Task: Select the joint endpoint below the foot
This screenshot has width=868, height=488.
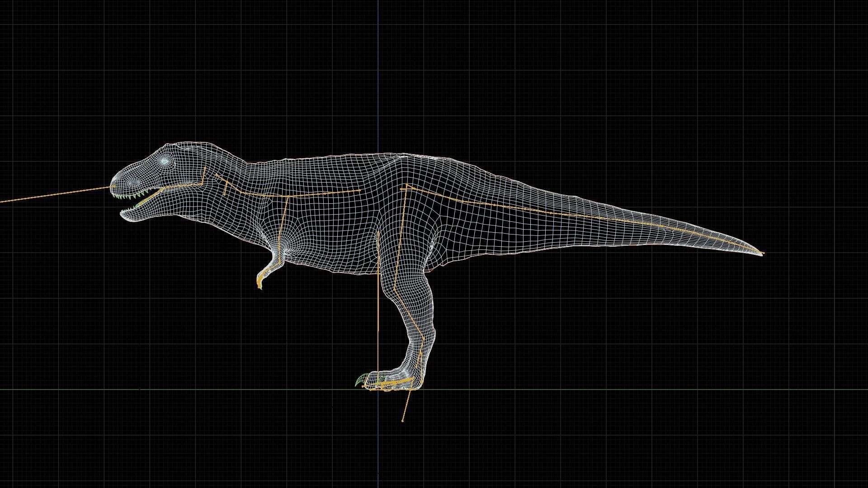Action: pos(402,421)
